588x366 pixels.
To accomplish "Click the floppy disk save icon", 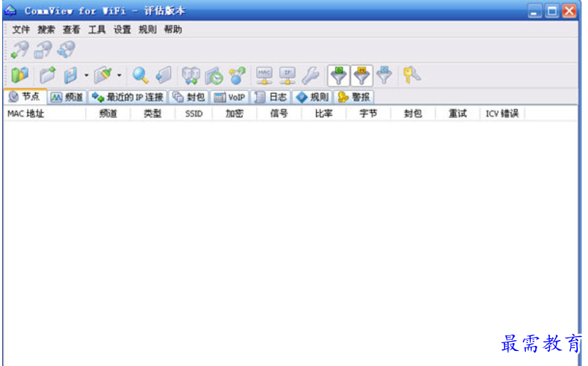I will pos(70,75).
